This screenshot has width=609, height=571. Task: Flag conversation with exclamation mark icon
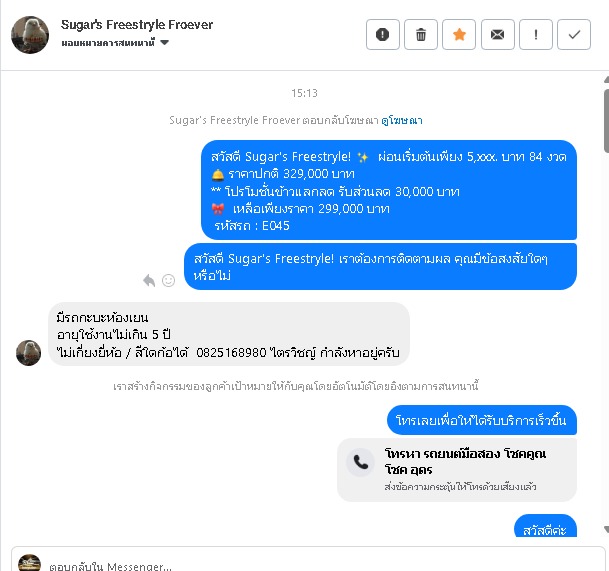536,35
